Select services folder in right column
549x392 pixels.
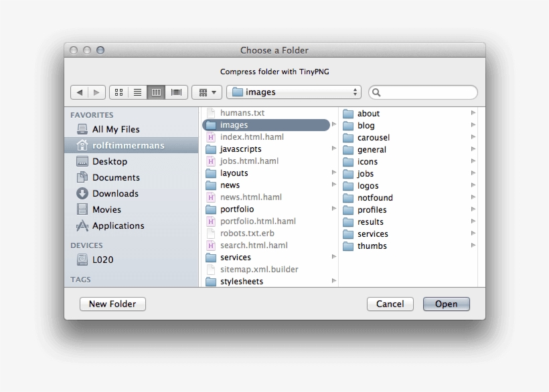point(408,233)
